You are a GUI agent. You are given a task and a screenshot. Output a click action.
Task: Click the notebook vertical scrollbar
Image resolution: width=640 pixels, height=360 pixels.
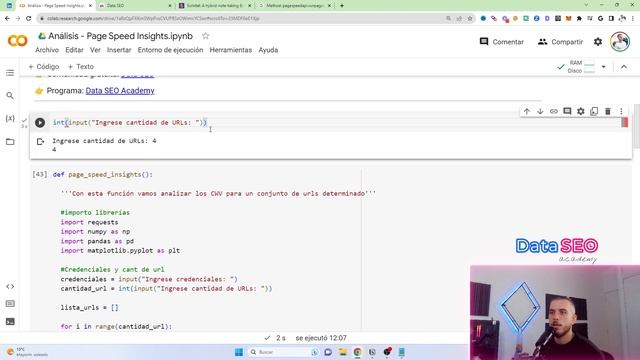point(637,127)
